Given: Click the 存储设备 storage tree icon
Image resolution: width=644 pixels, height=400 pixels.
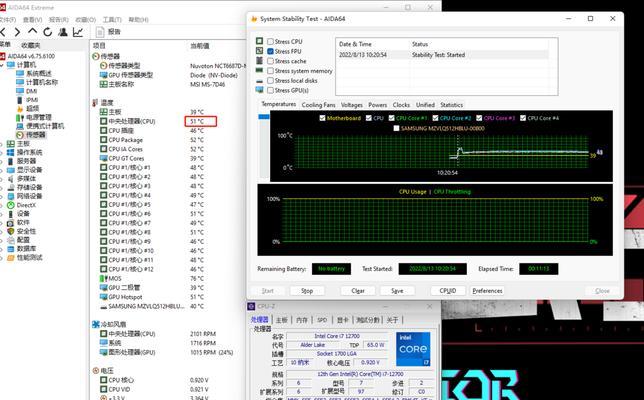Looking at the screenshot, I should click(x=10, y=187).
